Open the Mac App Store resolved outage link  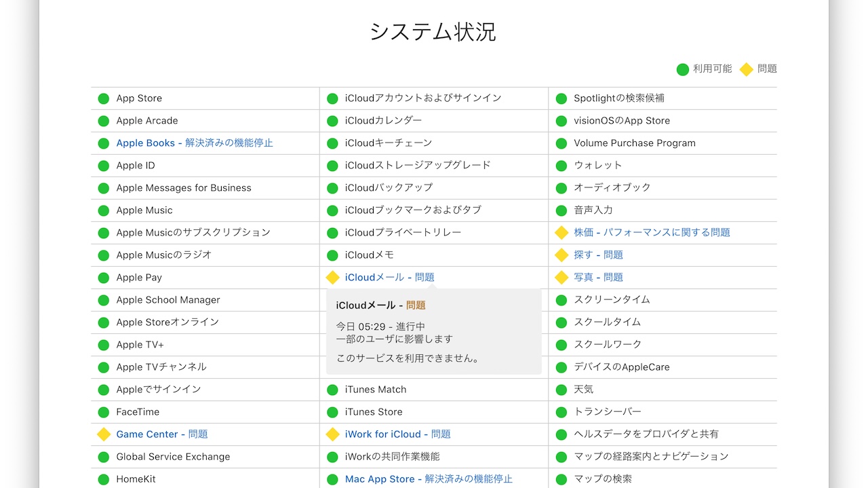click(x=429, y=479)
